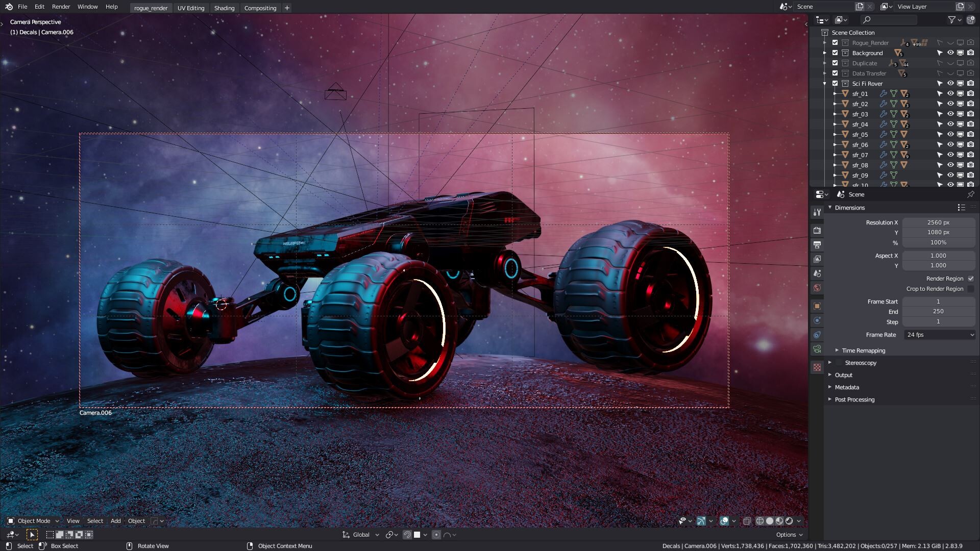This screenshot has height=551, width=980.
Task: Exclude the Background collection via checkbox
Action: (x=835, y=53)
